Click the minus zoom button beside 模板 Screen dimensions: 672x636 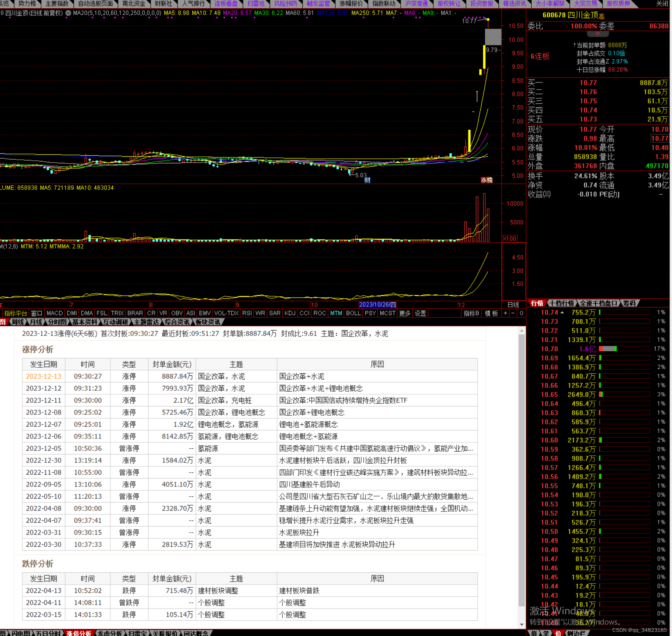pos(513,313)
